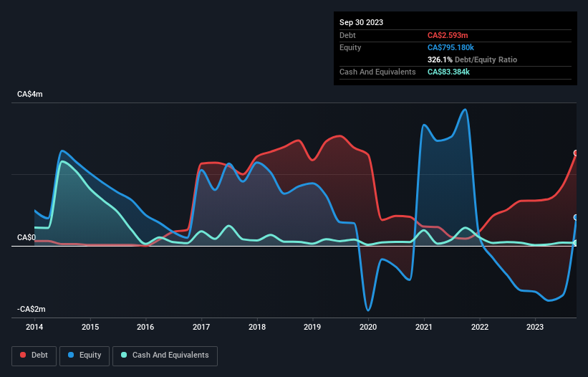Click the -CA$2m axis label
The height and width of the screenshot is (377, 588).
click(32, 309)
